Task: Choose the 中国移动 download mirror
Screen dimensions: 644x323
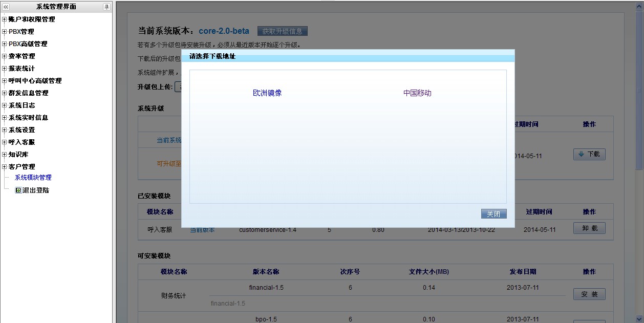Action: (417, 93)
